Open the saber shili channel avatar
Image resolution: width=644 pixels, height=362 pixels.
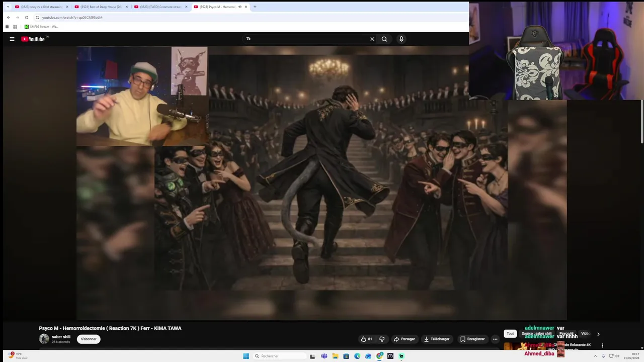pyautogui.click(x=44, y=339)
